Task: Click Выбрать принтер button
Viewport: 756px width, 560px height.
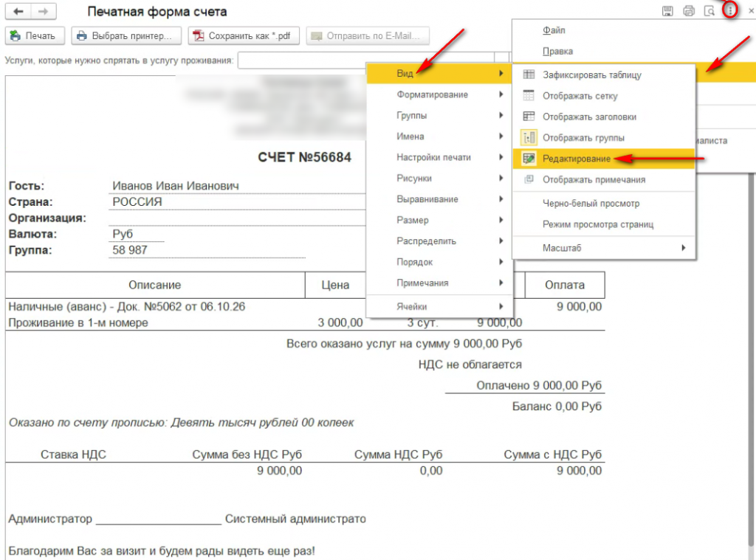Action: pyautogui.click(x=126, y=35)
